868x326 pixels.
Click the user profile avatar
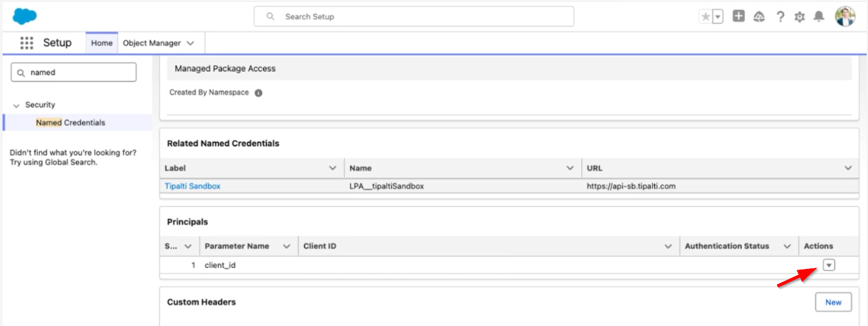[845, 17]
